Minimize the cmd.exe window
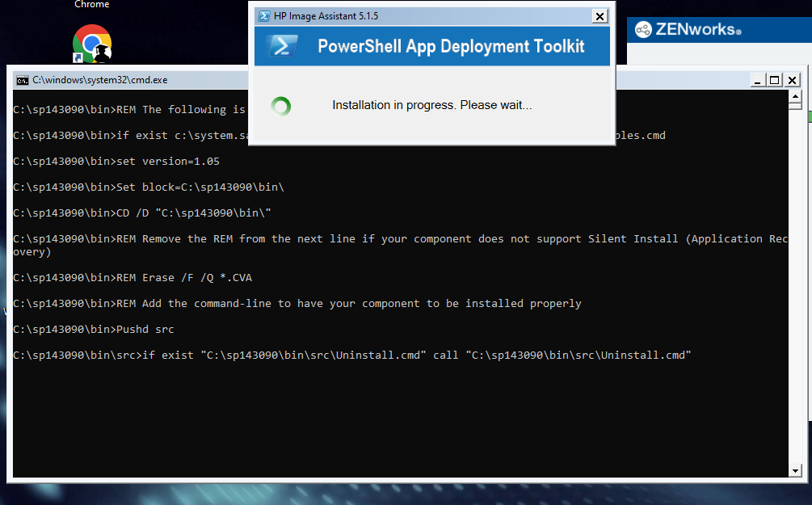The image size is (812, 505). pyautogui.click(x=758, y=80)
